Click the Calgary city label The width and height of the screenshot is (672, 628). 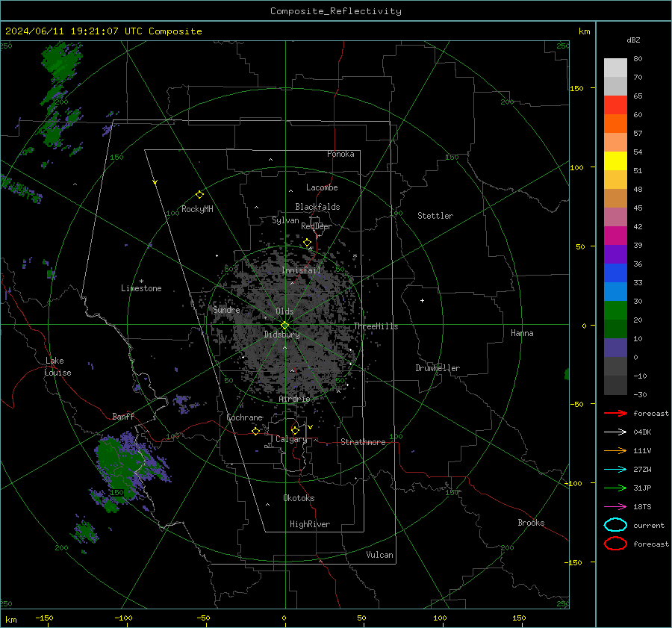click(291, 439)
